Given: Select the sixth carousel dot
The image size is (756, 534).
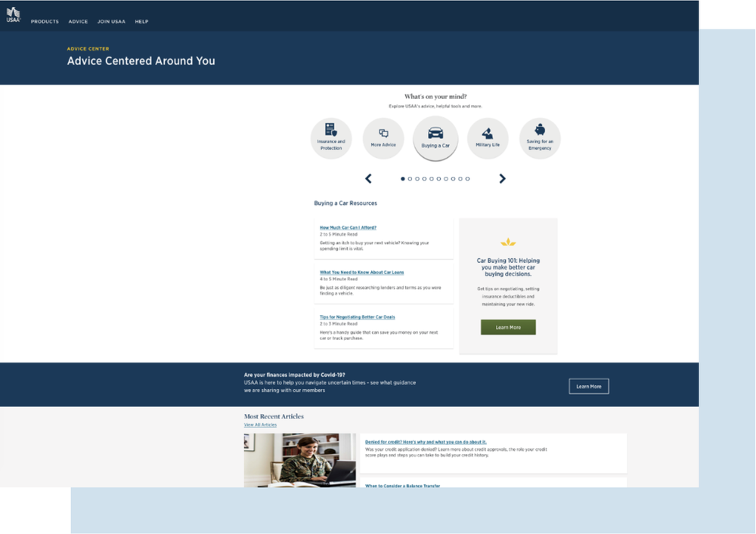Looking at the screenshot, I should (x=438, y=179).
